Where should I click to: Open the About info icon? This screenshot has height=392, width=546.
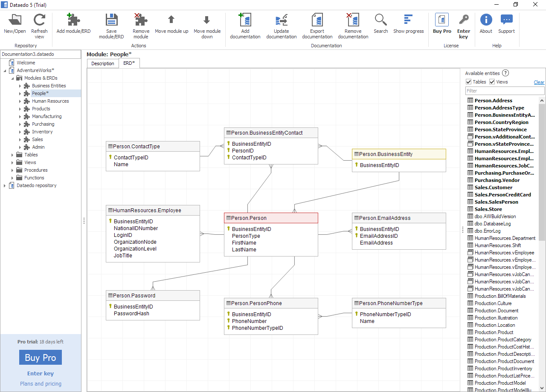[486, 20]
